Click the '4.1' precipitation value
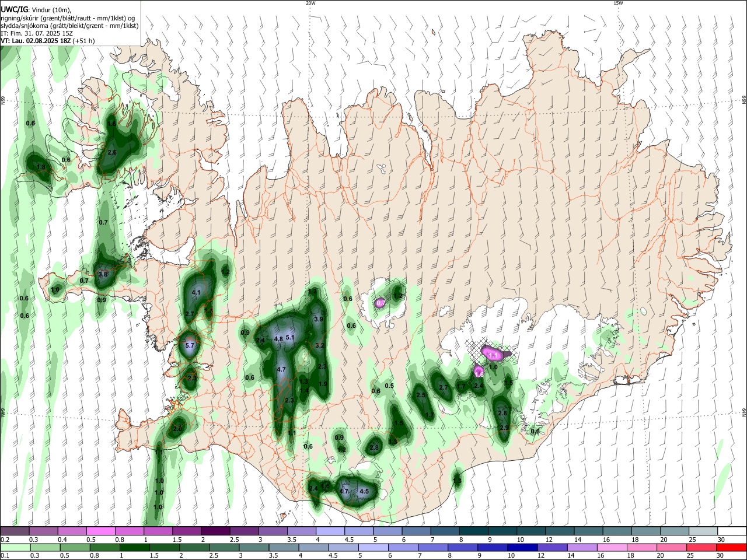 (196, 292)
